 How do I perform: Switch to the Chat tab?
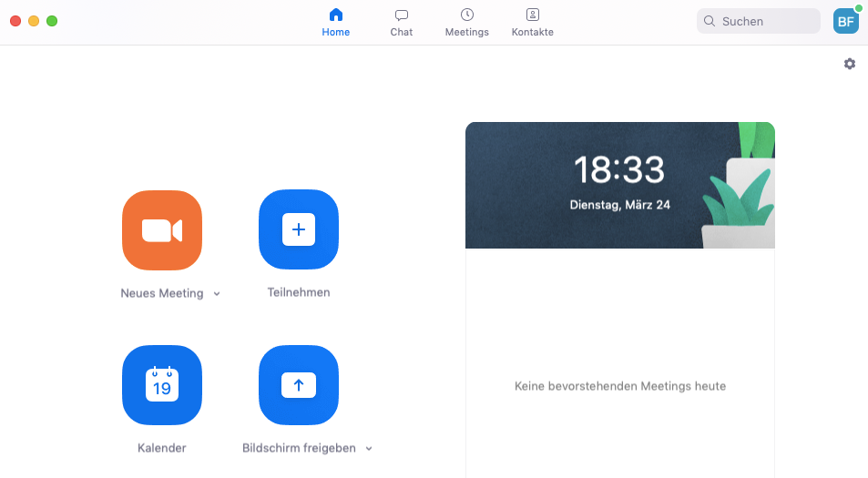pyautogui.click(x=402, y=23)
